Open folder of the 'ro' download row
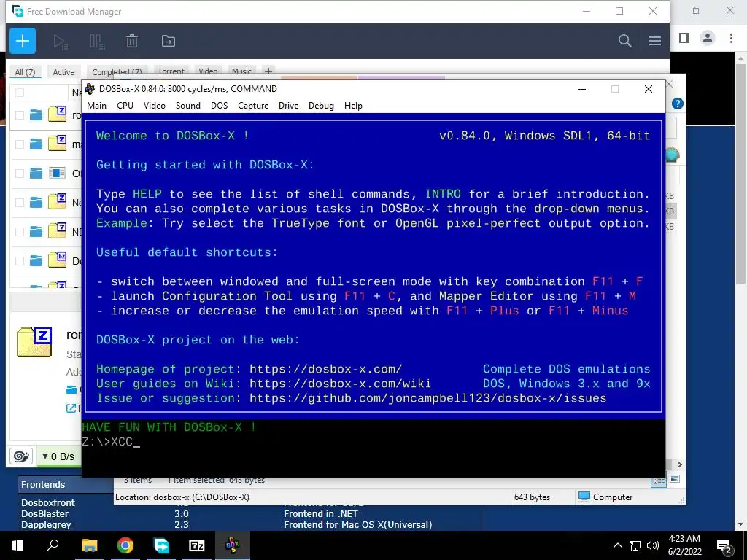The height and width of the screenshot is (560, 747). (36, 114)
